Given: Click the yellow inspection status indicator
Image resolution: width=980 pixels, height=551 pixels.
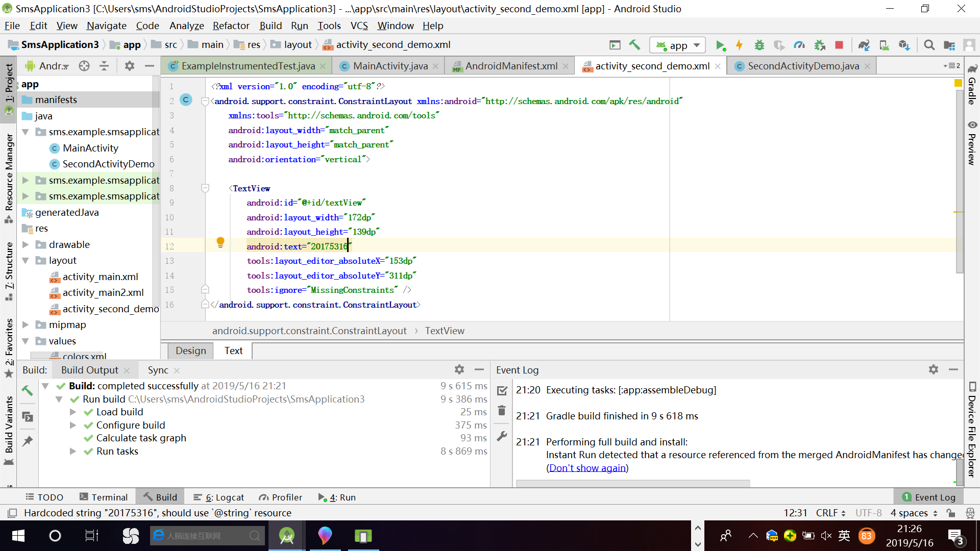Looking at the screenshot, I should (958, 83).
